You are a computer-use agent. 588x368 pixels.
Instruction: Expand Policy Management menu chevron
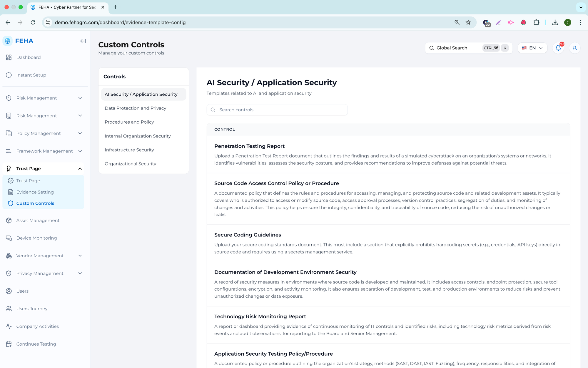pyautogui.click(x=80, y=133)
